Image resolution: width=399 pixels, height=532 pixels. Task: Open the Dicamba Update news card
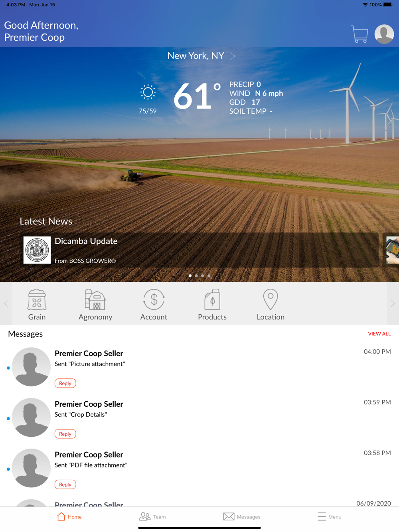click(199, 250)
